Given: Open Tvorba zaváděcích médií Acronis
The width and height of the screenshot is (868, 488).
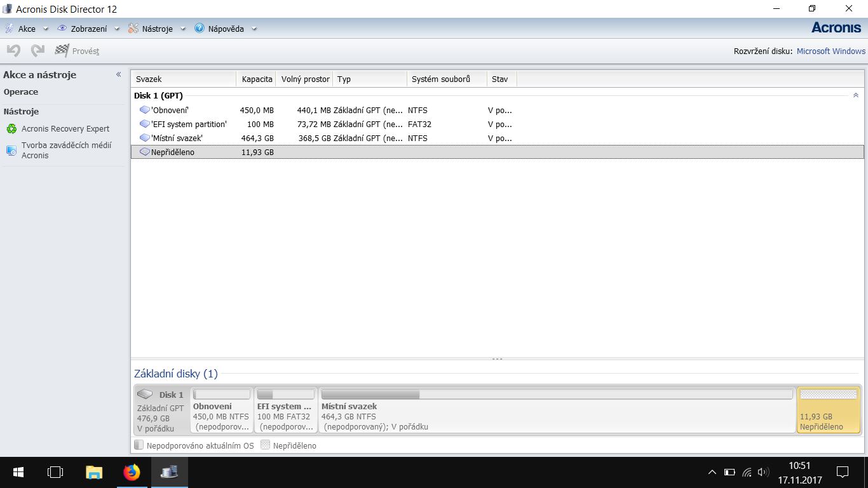Looking at the screenshot, I should (x=66, y=150).
